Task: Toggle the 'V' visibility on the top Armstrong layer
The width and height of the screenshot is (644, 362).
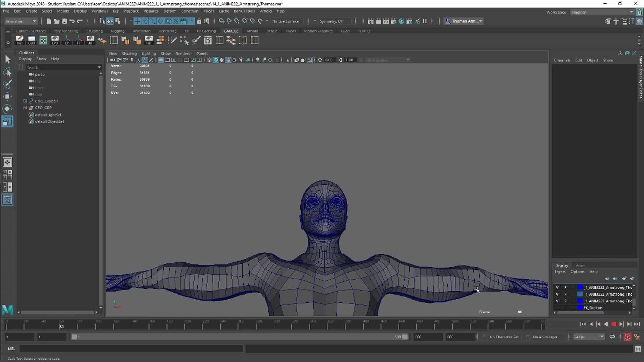Action: (x=557, y=288)
